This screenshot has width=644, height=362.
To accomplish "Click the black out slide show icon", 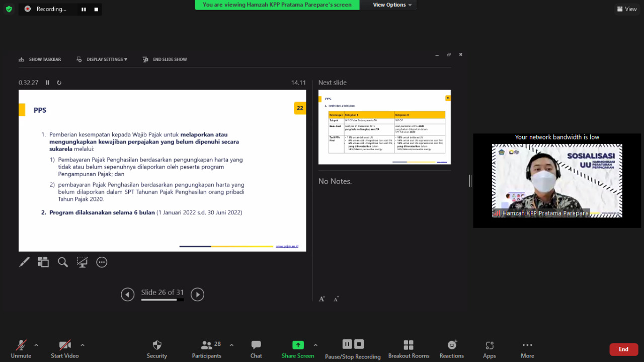I will coord(82,262).
